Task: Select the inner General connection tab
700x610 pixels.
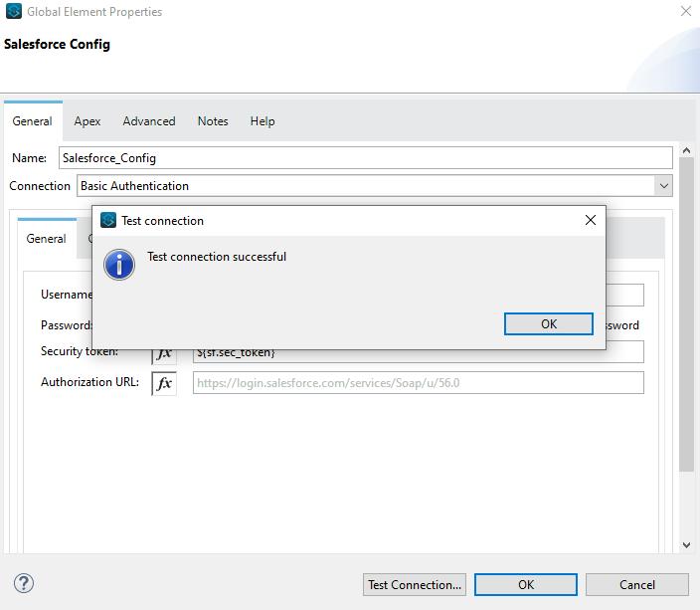Action: 46,239
